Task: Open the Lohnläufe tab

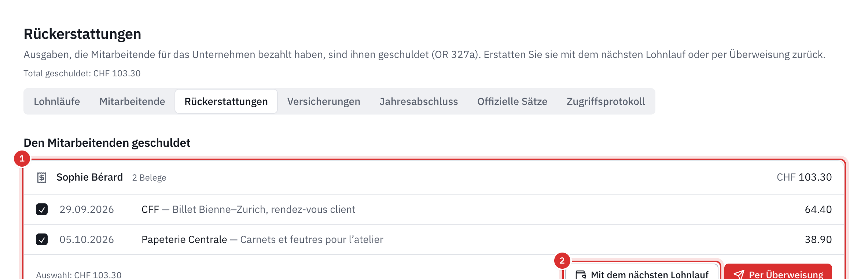Action: tap(57, 101)
